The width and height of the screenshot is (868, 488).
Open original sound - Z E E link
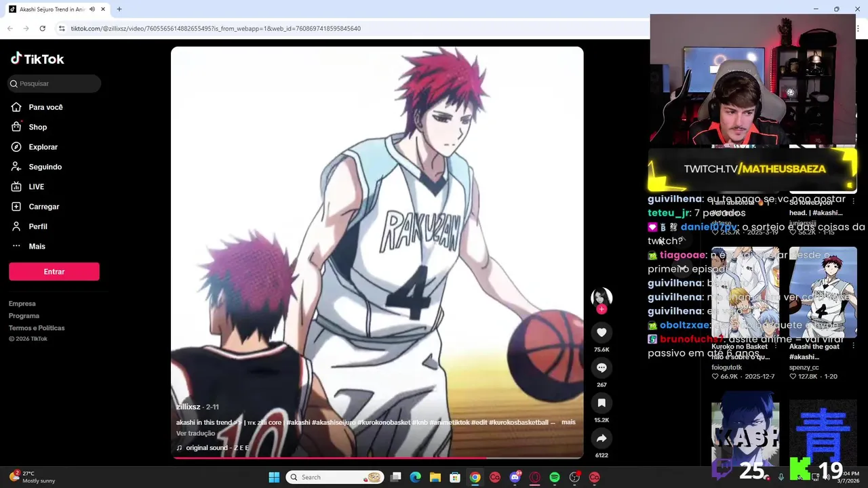tap(217, 448)
